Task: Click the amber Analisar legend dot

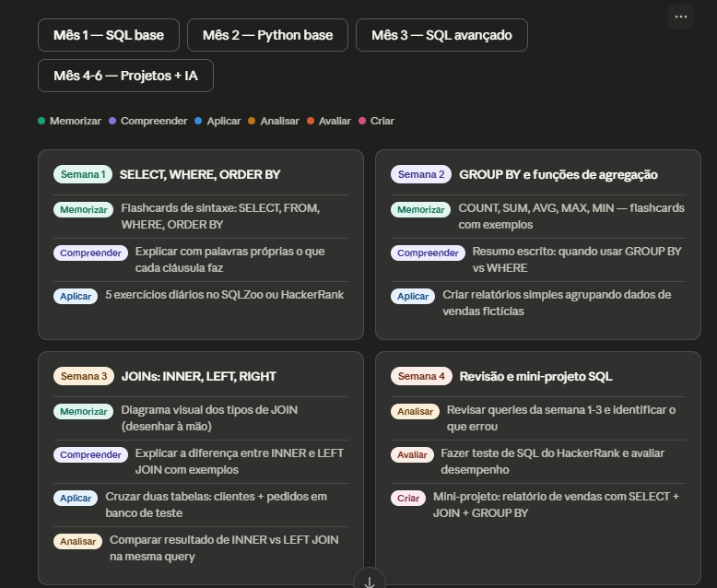Action: 252,121
